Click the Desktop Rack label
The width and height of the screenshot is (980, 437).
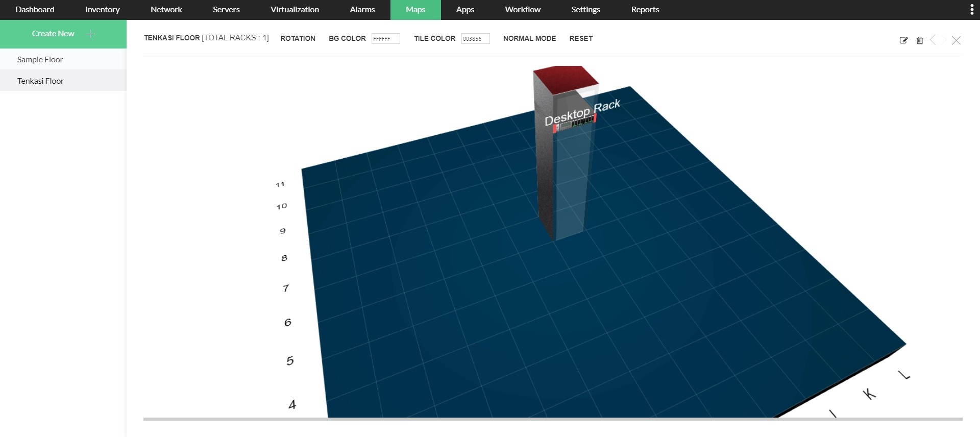(582, 113)
